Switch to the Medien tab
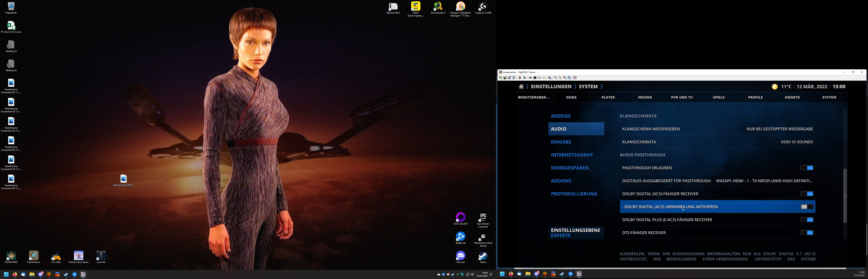The width and height of the screenshot is (868, 279). click(645, 97)
